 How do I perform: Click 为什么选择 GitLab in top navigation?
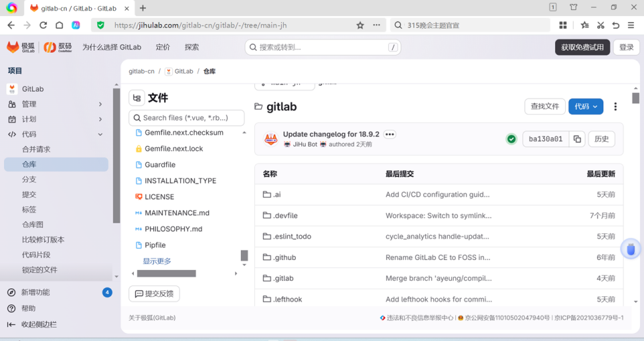(x=112, y=47)
